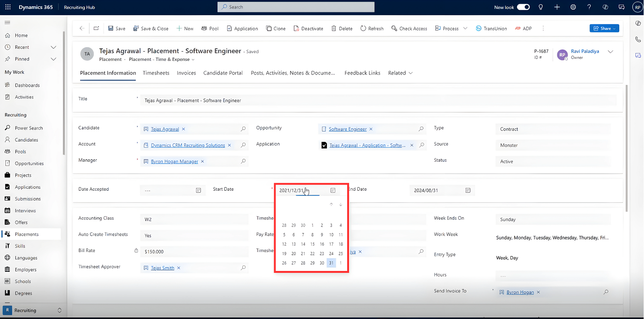Click the Application command in toolbar

(x=242, y=28)
